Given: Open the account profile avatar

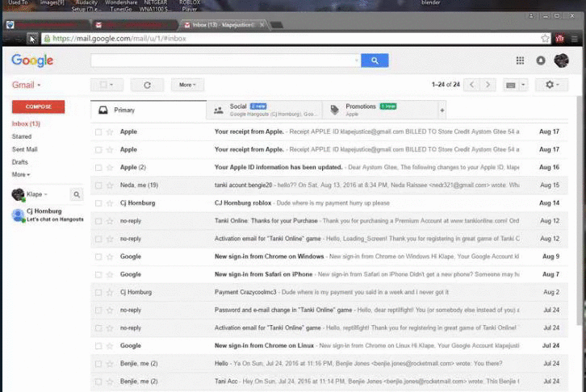Looking at the screenshot, I should [x=561, y=60].
